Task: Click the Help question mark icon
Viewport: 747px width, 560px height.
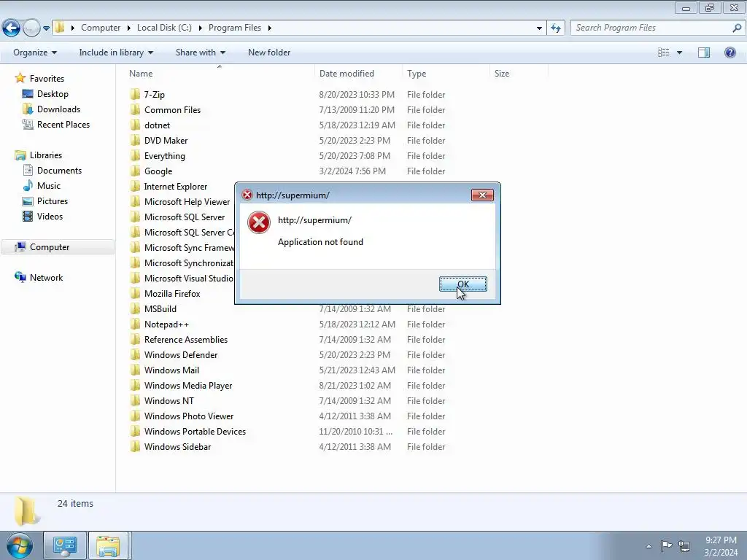Action: click(x=729, y=52)
